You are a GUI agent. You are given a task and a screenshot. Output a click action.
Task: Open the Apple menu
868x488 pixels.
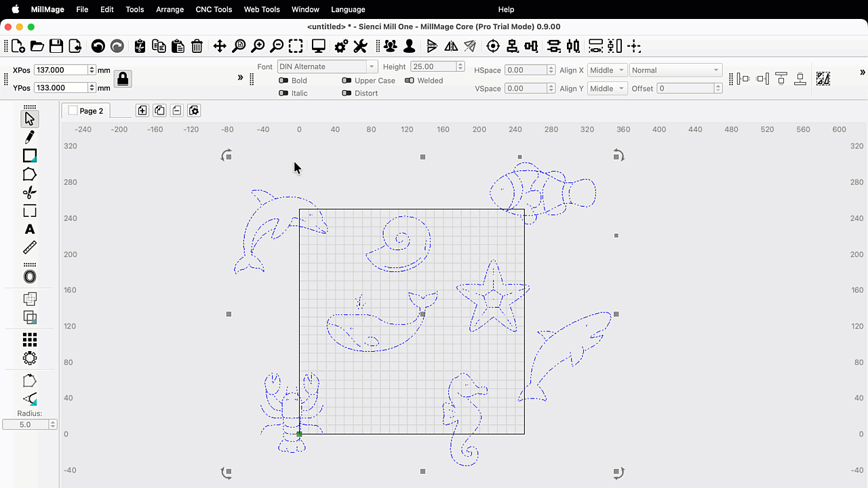click(15, 9)
